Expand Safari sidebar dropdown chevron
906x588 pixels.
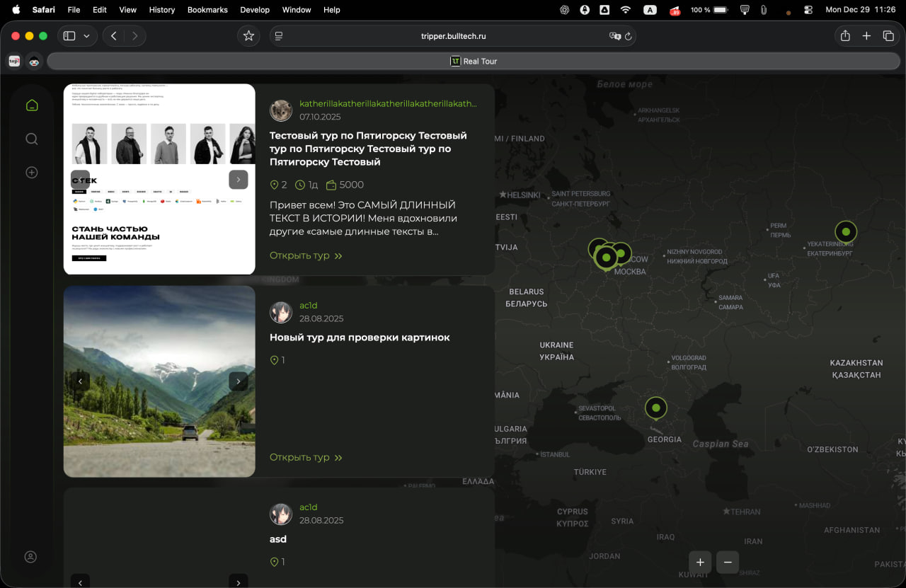click(x=87, y=36)
